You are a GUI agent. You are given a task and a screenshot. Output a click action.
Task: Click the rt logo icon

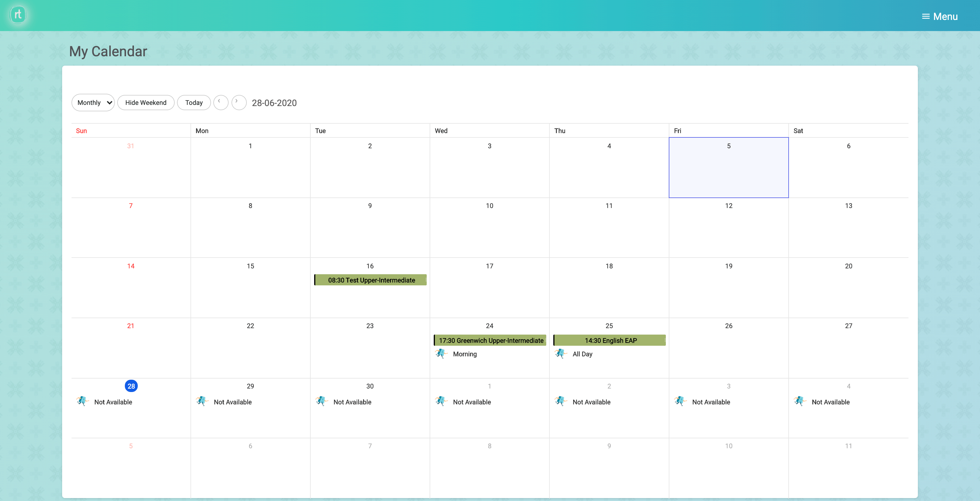tap(18, 15)
